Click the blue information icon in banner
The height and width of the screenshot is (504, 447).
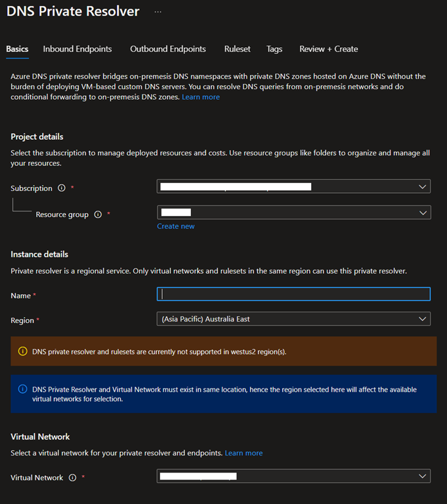tap(22, 389)
